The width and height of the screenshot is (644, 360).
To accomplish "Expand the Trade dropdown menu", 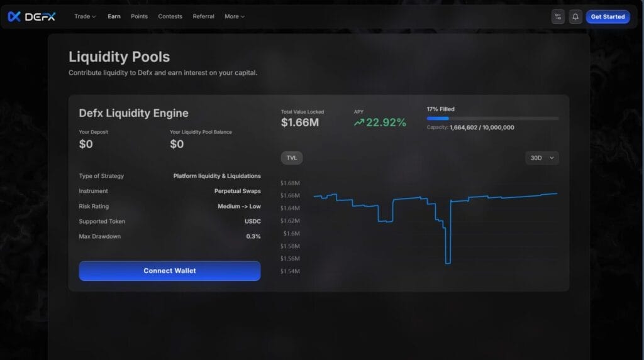I will (x=85, y=16).
